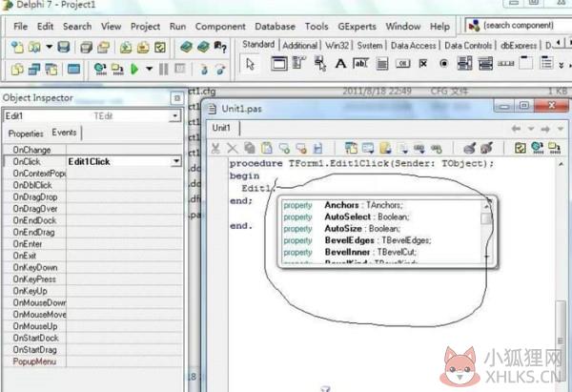This screenshot has width=572, height=392.
Task: Choose BevelEdges in the code completion list
Action: click(381, 240)
